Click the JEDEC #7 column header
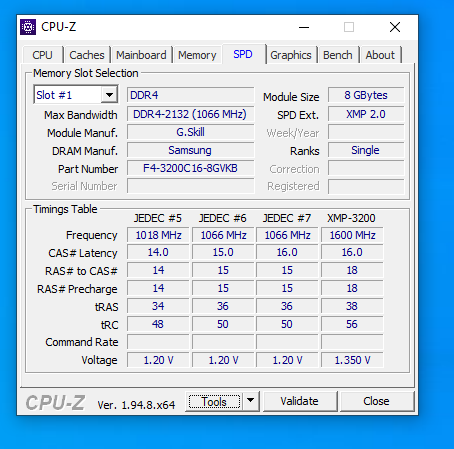Image resolution: width=454 pixels, height=449 pixels. tap(287, 218)
